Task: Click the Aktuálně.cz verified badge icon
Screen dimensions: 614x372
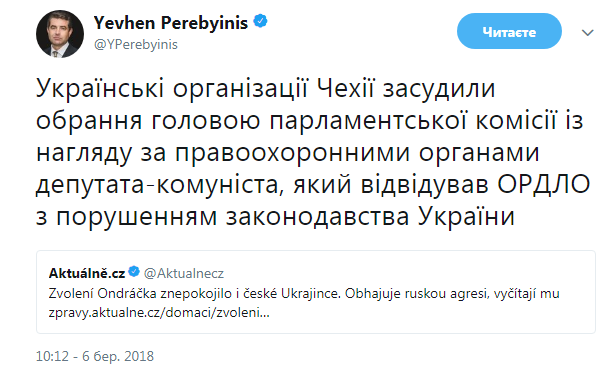Action: (x=134, y=271)
